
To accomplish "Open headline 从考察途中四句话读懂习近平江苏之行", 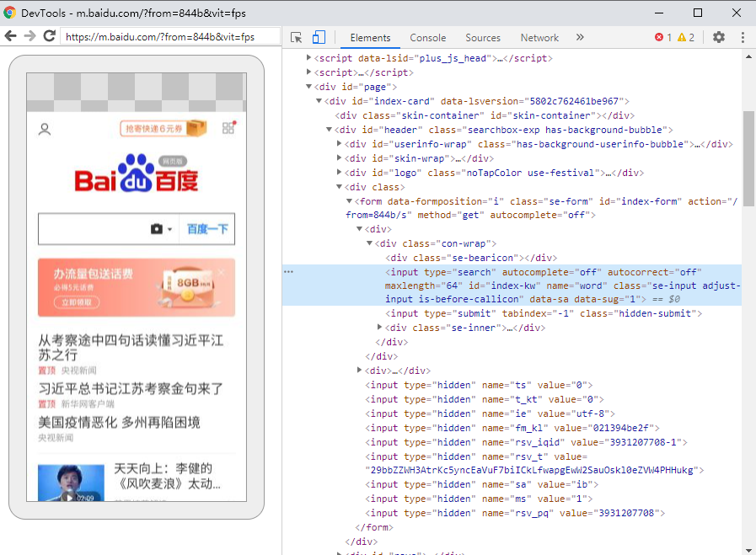I will coord(131,347).
